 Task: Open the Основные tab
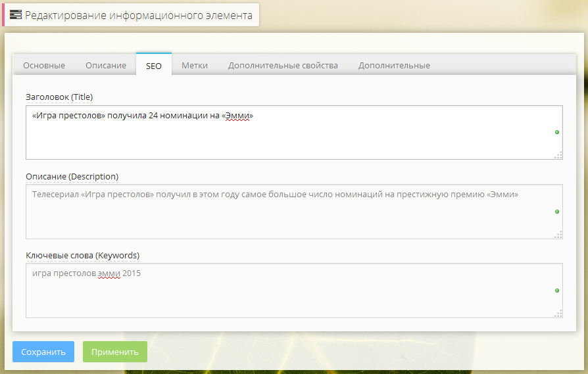(x=44, y=65)
